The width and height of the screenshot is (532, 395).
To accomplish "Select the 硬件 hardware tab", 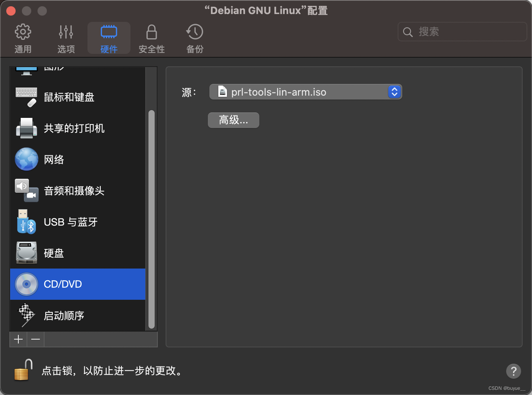I will tap(109, 38).
